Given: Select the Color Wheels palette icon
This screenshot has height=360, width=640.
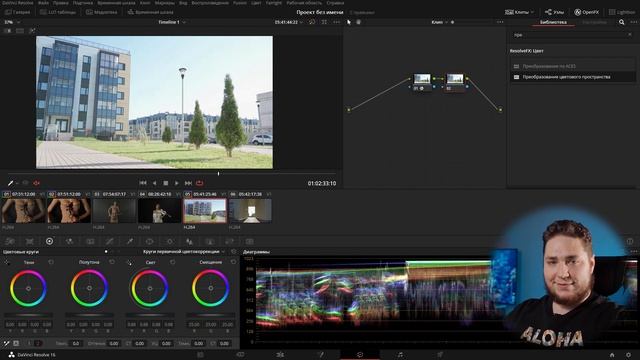Looking at the screenshot, I should click(x=49, y=241).
